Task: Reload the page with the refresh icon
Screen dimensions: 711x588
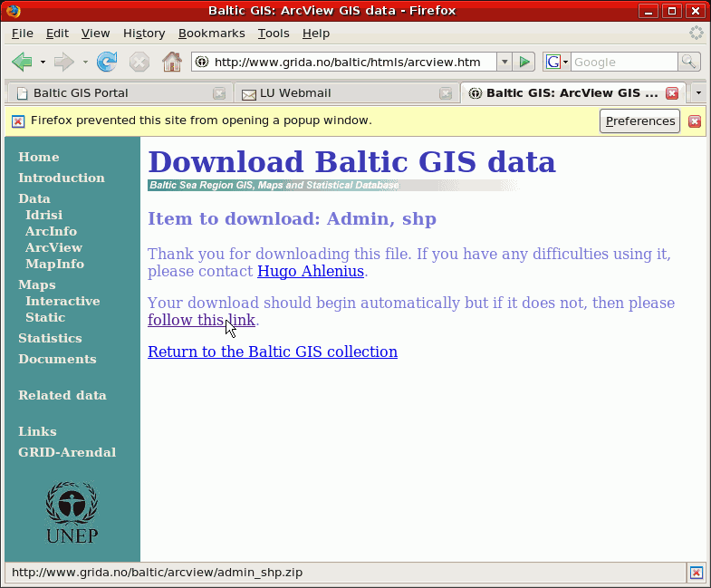Action: tap(107, 62)
